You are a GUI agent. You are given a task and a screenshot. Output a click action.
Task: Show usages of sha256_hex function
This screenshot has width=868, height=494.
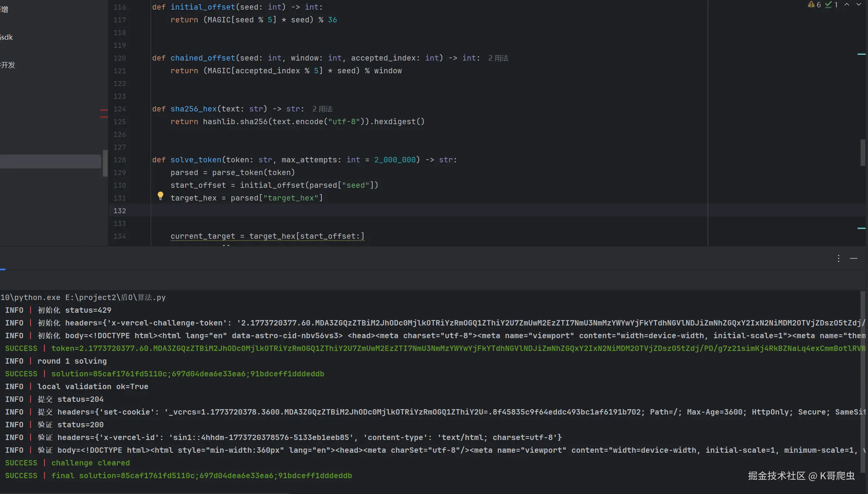(x=322, y=109)
